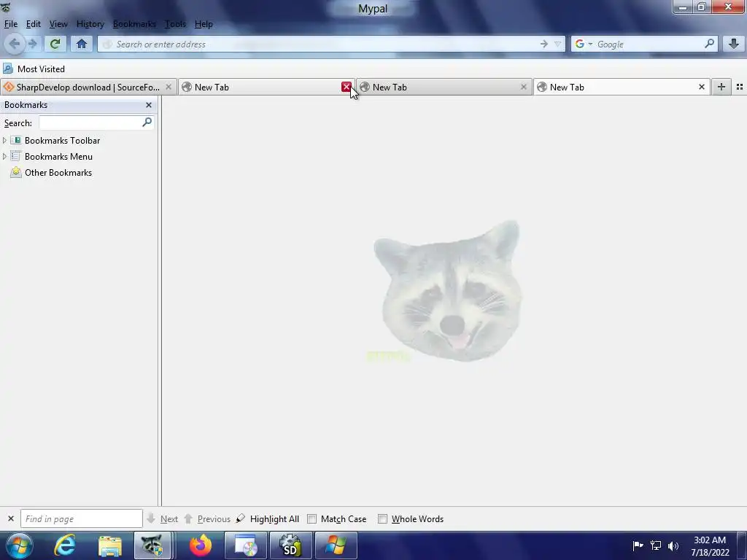This screenshot has width=747, height=560.
Task: Open the Downloads arrow button
Action: tap(734, 44)
